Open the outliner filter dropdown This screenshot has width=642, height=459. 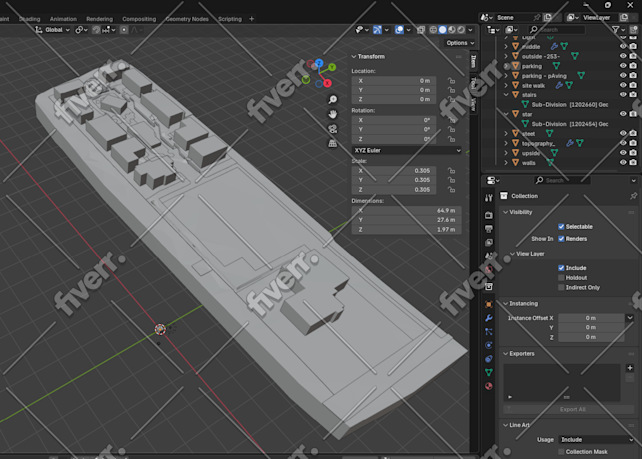pyautogui.click(x=618, y=29)
